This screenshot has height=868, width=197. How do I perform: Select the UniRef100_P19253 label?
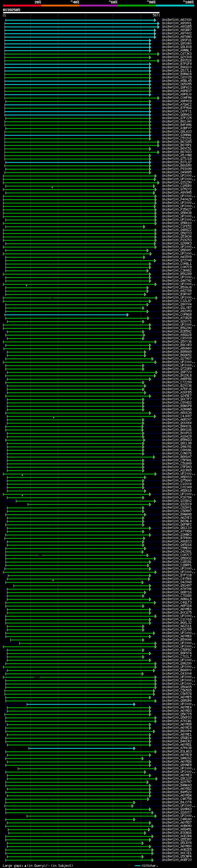point(177,240)
